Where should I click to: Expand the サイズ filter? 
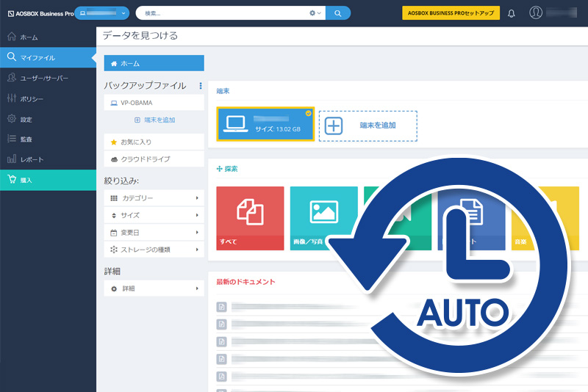154,215
